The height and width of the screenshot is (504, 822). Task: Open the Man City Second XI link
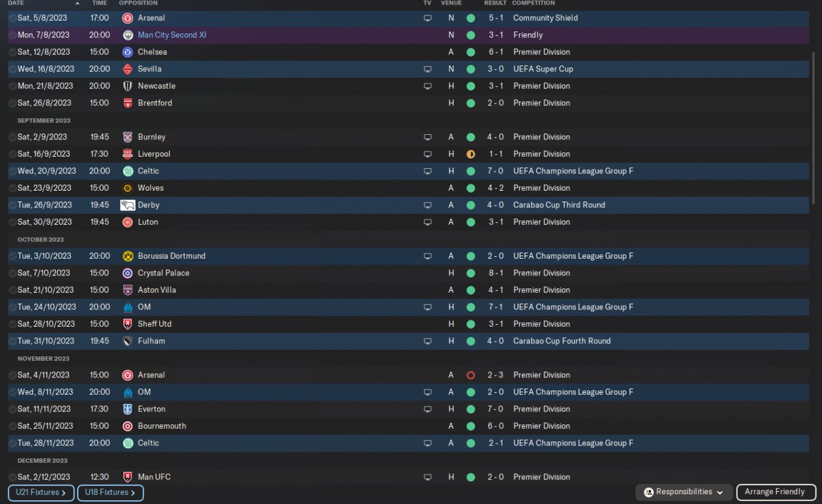tap(171, 35)
